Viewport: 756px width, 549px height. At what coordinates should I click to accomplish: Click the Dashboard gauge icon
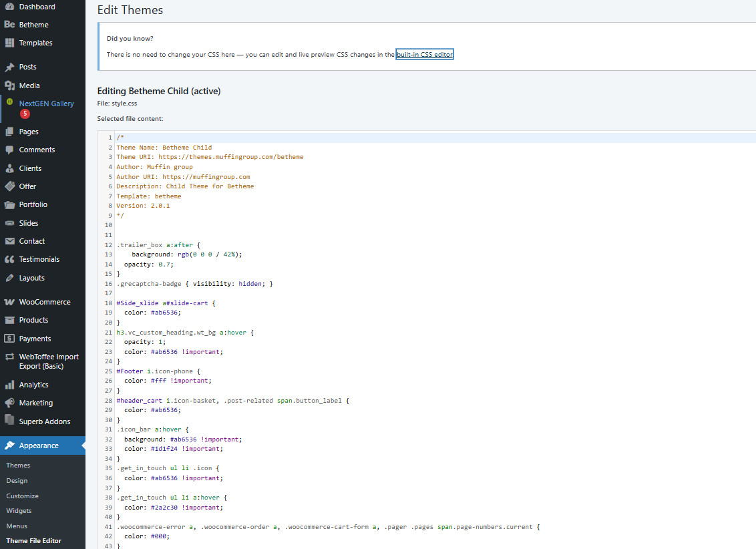[9, 7]
